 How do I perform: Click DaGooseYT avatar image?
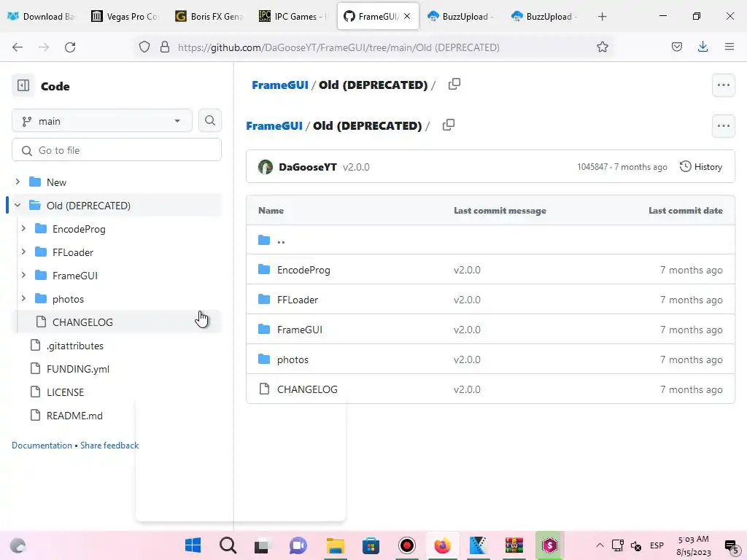266,167
